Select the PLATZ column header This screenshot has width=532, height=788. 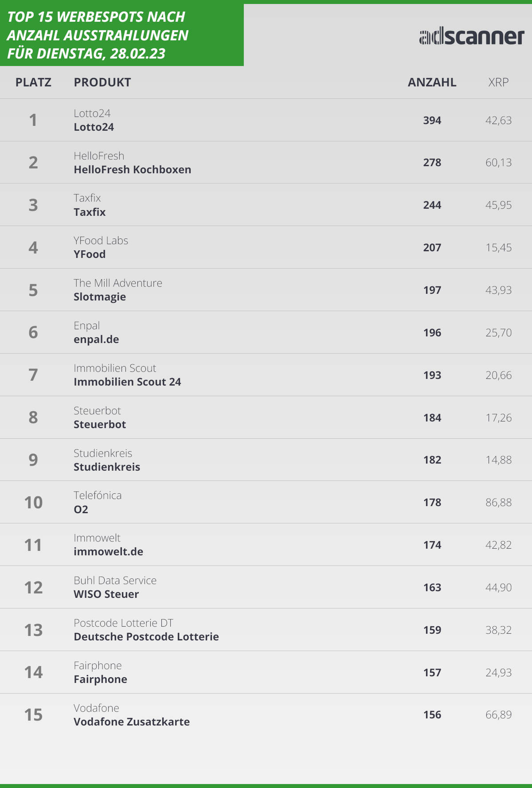tap(33, 82)
